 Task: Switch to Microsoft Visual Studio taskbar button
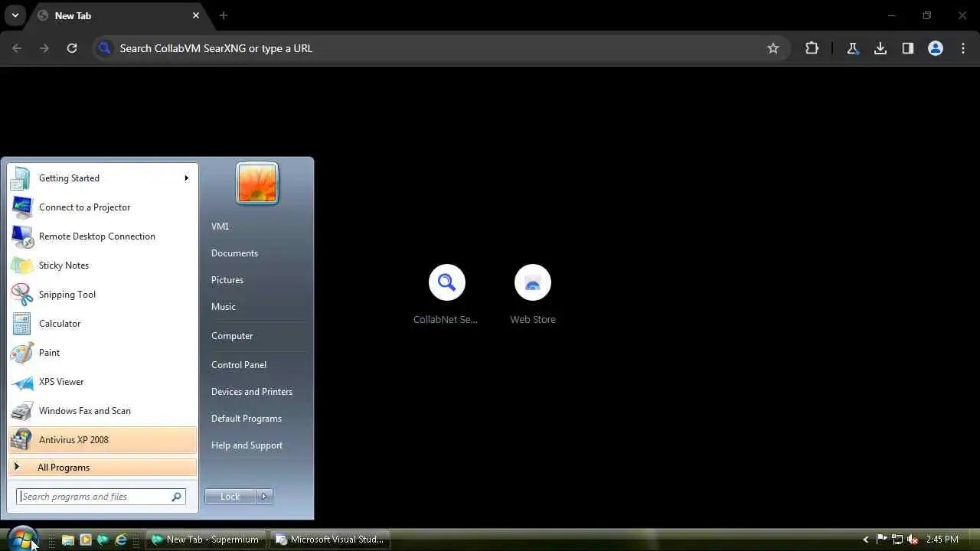(x=331, y=540)
